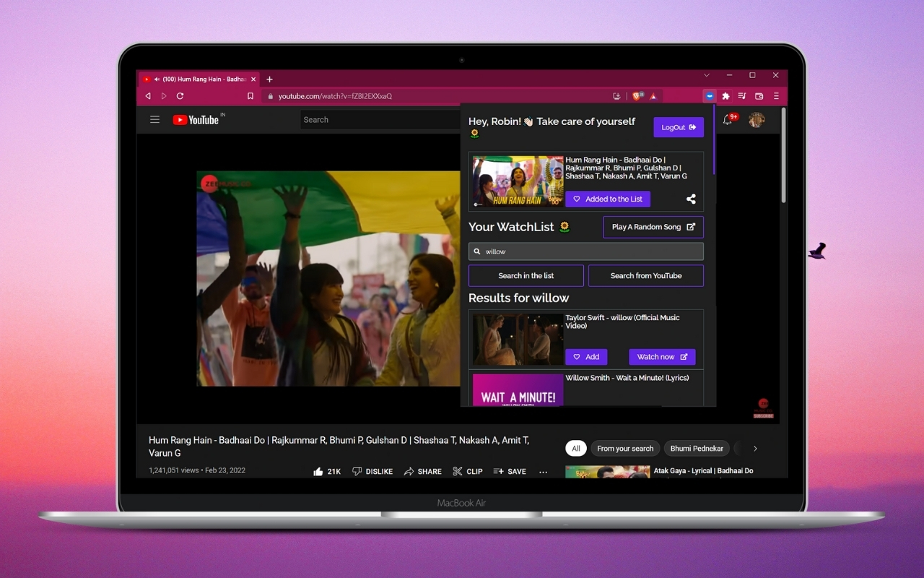924x578 pixels.
Task: Click the video title Hum Rang Hain below player
Action: pos(339,447)
